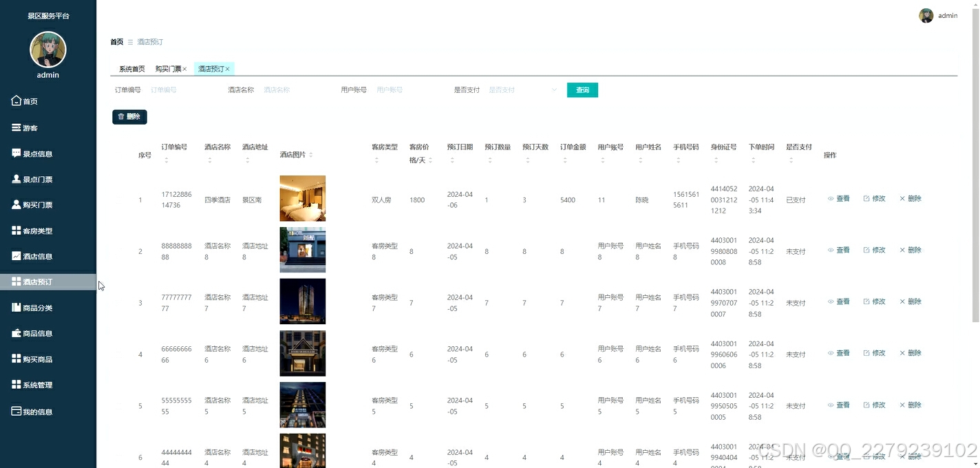980x468 pixels.
Task: Click the × 删除 icon on third row
Action: point(902,301)
